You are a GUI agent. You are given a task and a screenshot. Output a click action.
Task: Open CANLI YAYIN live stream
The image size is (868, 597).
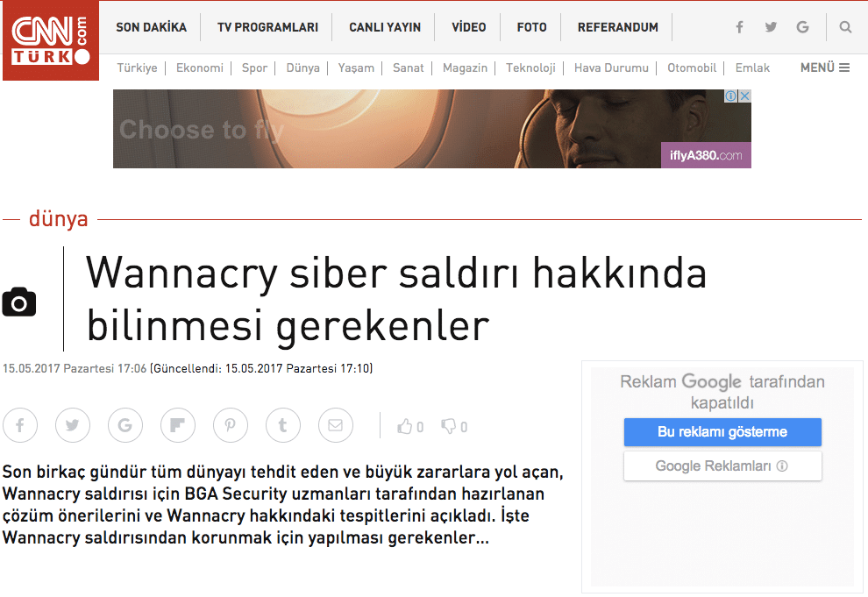pos(385,27)
